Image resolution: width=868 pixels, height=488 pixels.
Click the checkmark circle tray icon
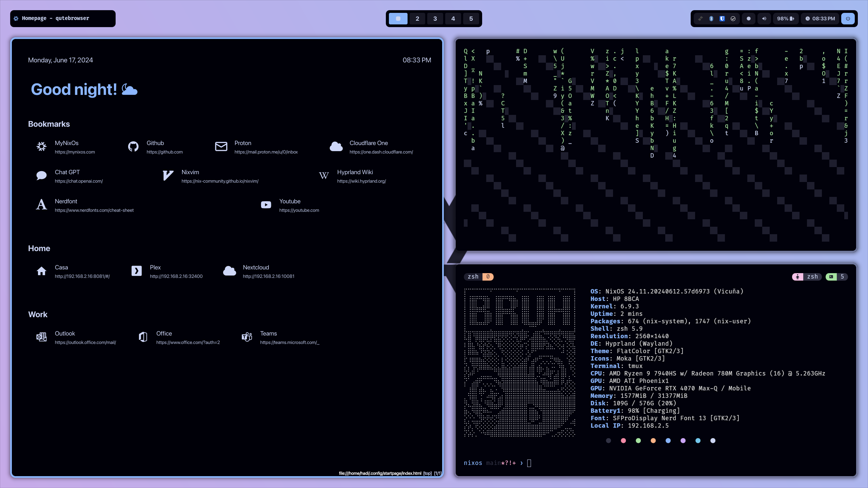[x=733, y=19]
